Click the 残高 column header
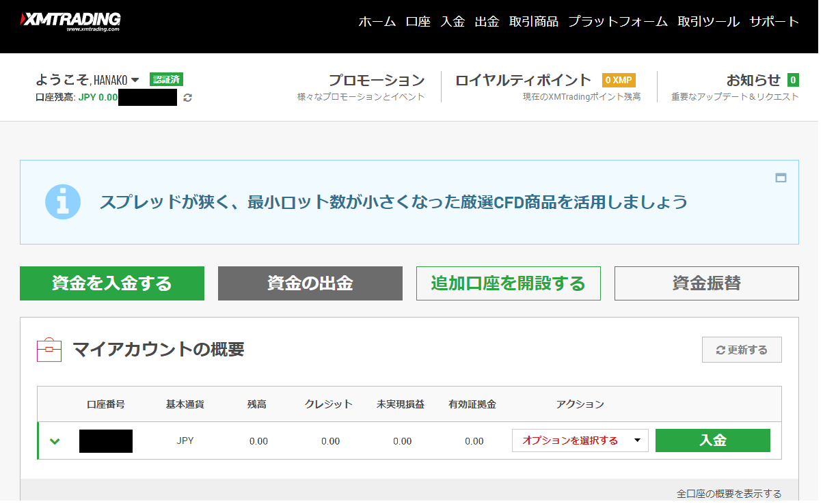The width and height of the screenshot is (823, 504). tap(257, 404)
